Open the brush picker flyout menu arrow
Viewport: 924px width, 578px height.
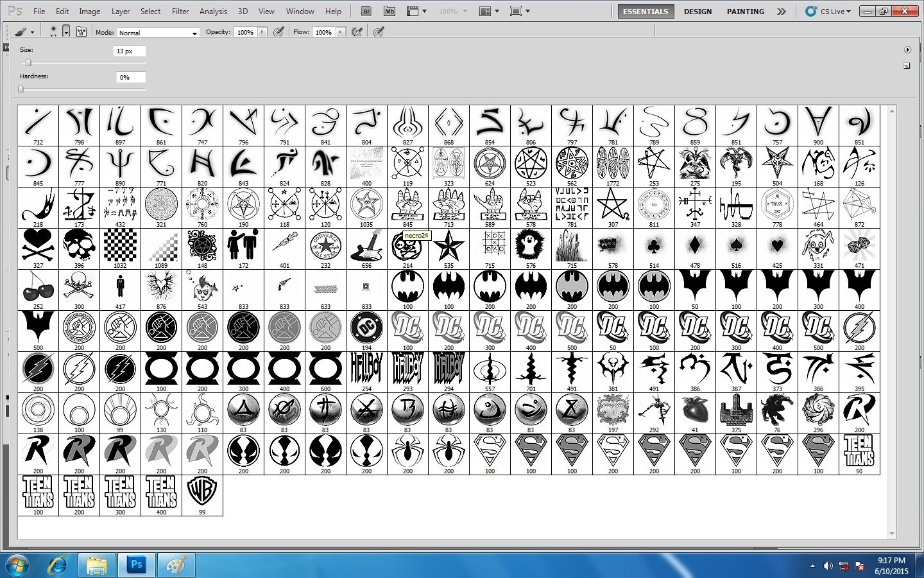pyautogui.click(x=907, y=49)
